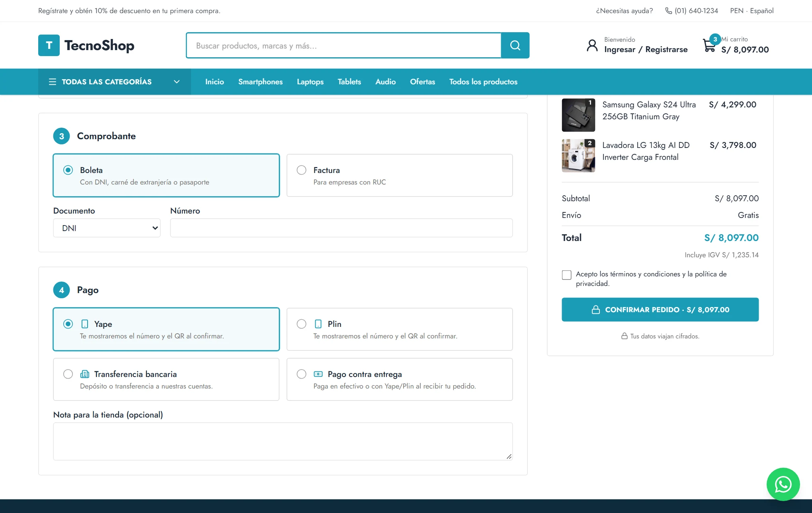Click the Yape phone icon

point(85,324)
